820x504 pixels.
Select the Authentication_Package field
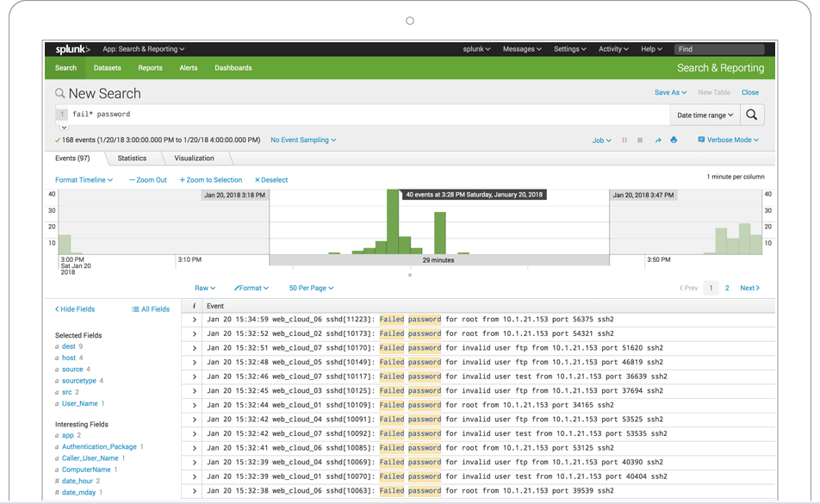point(99,447)
